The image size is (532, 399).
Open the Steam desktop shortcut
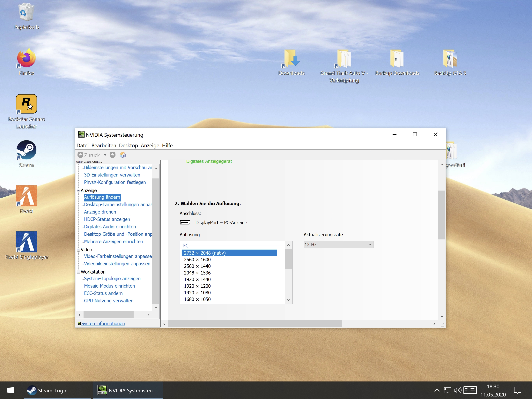[x=26, y=150]
